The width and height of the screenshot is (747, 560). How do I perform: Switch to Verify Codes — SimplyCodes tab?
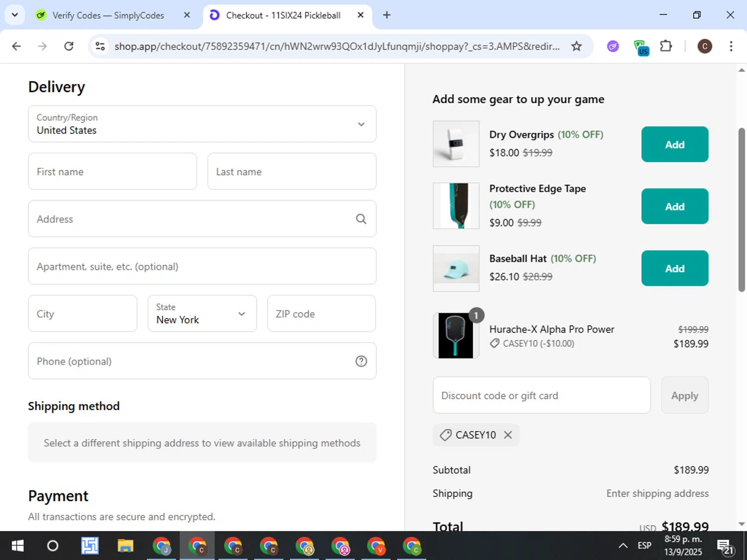tap(108, 15)
